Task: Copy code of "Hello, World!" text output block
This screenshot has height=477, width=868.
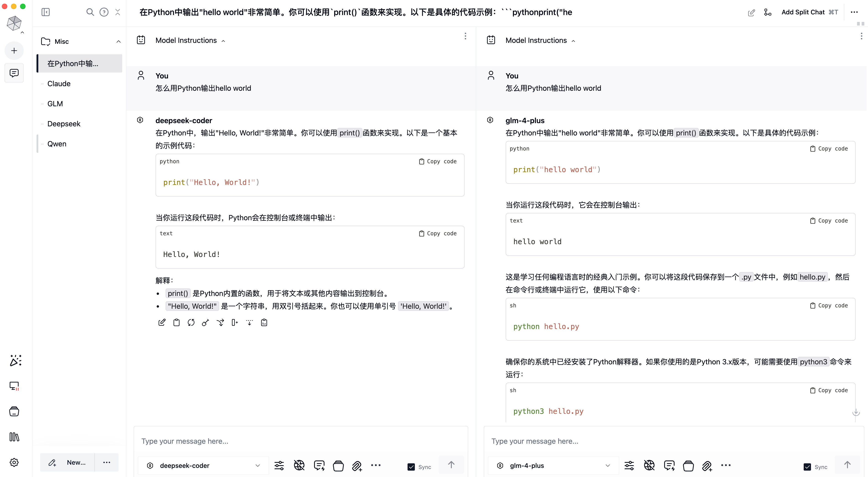Action: pyautogui.click(x=438, y=233)
